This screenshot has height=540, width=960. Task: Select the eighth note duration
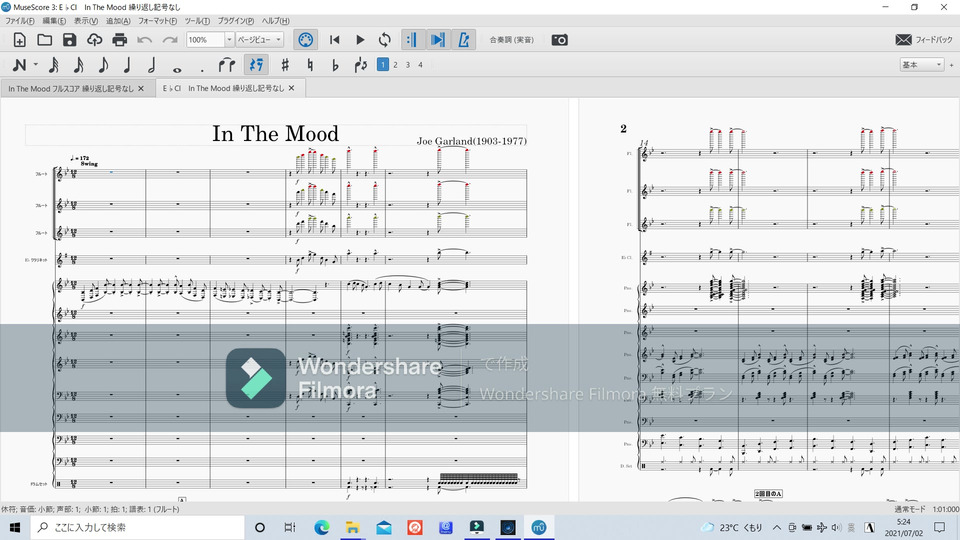click(103, 64)
